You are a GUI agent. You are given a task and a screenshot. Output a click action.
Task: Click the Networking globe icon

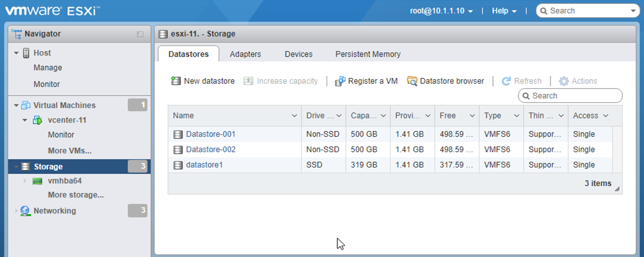25,211
